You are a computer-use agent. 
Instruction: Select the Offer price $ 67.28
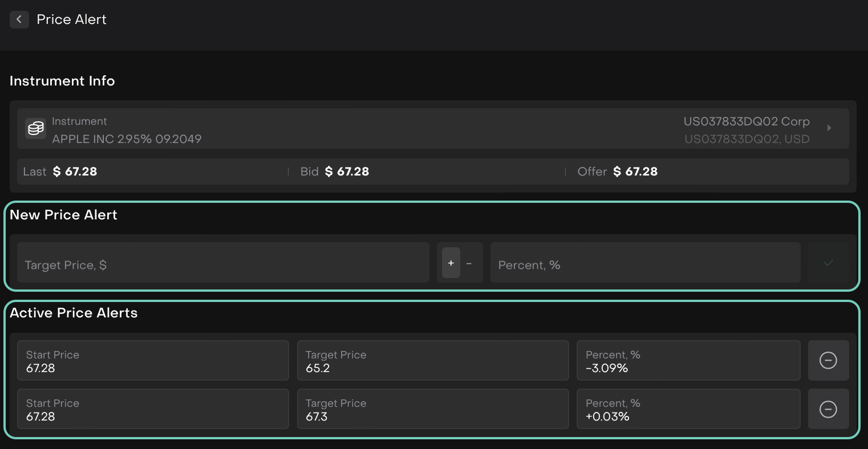coord(635,172)
